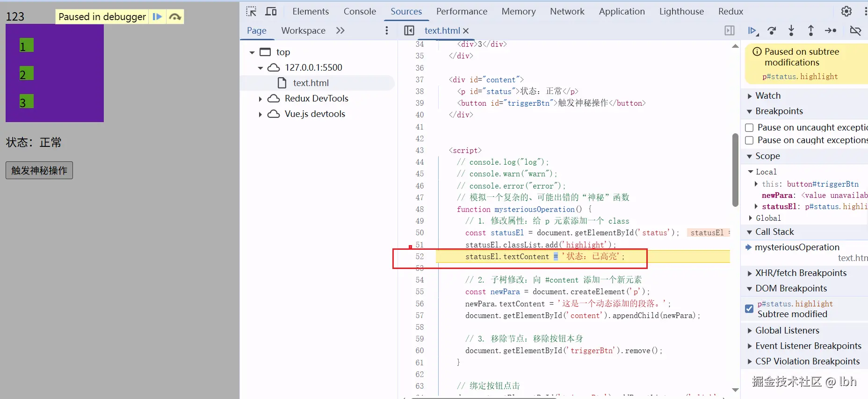Image resolution: width=868 pixels, height=399 pixels.
Task: Expand XHR/fetch Breakpoints section
Action: pos(750,273)
